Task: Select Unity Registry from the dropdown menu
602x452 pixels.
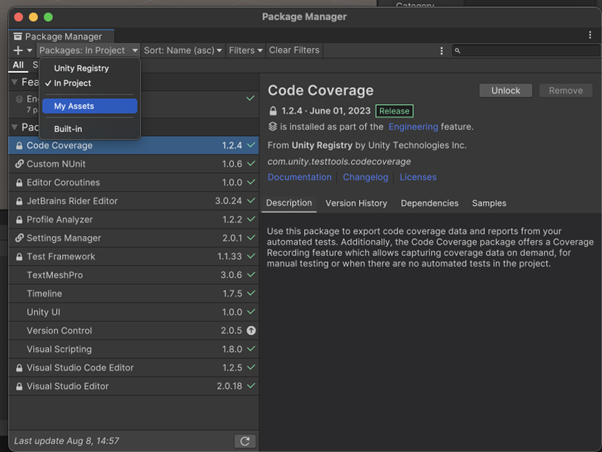Action: pyautogui.click(x=90, y=68)
